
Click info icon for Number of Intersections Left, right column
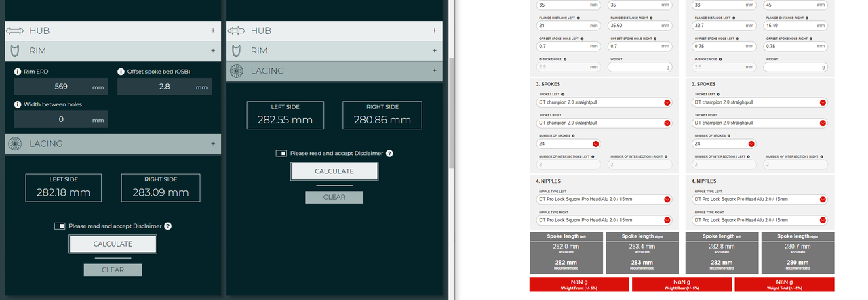point(750,156)
